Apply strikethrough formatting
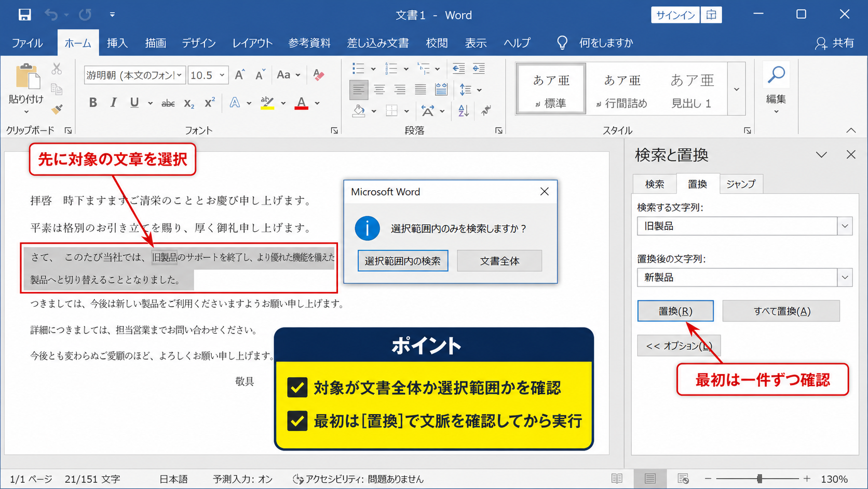Viewport: 868px width, 489px height. coord(168,103)
